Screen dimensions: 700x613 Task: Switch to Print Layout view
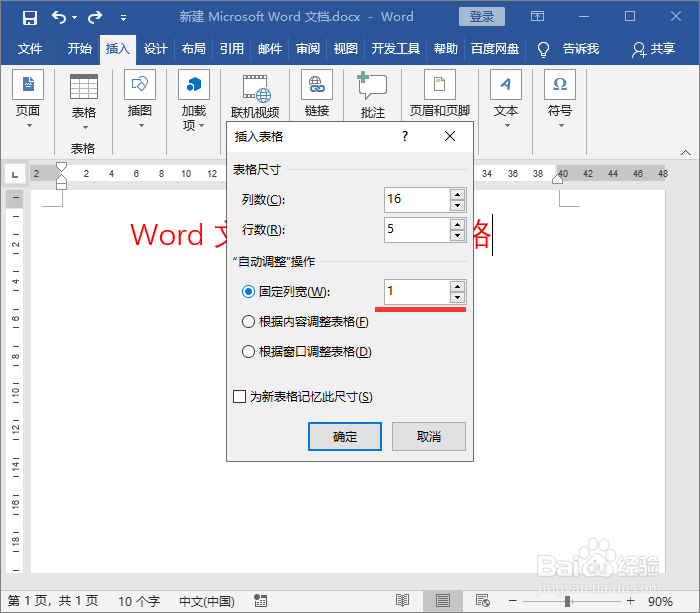coord(442,601)
